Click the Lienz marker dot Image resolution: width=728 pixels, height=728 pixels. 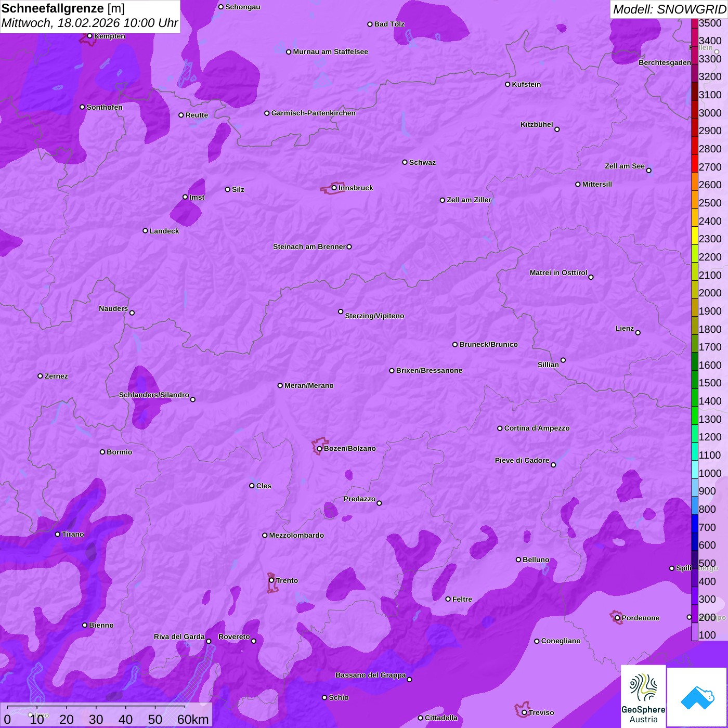coord(638,333)
